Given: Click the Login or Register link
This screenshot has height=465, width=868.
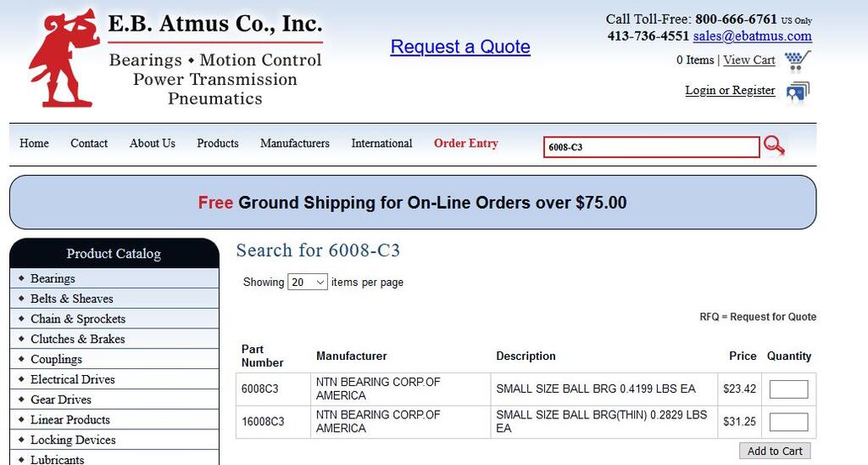Looking at the screenshot, I should (x=730, y=90).
